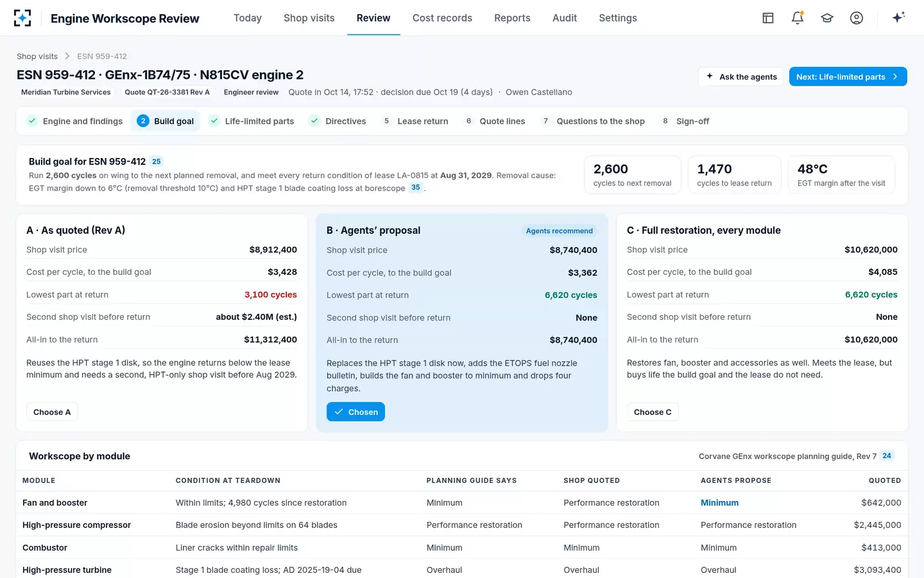The width and height of the screenshot is (924, 578).
Task: Click option A's 3,100 cycles value
Action: pos(270,295)
